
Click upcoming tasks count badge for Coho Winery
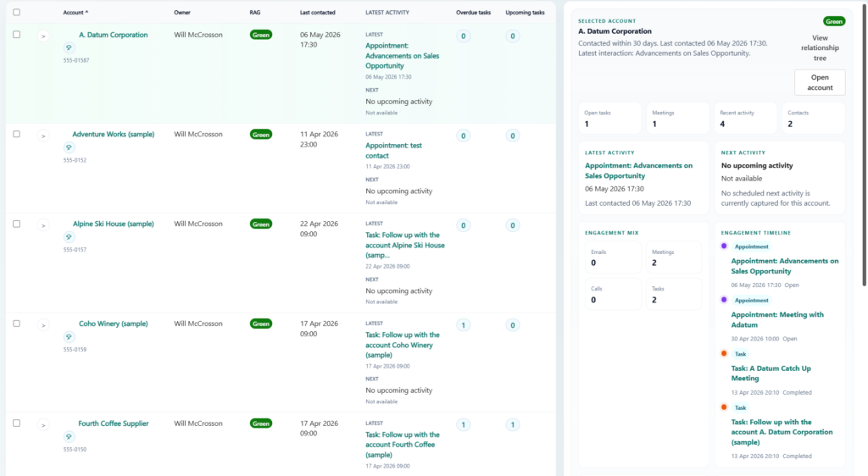(513, 325)
